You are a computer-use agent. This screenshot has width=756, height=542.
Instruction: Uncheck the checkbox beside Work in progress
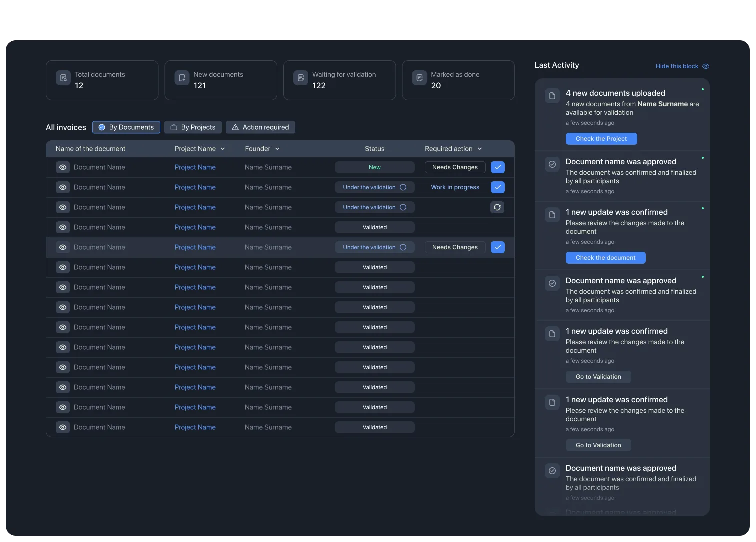click(498, 187)
